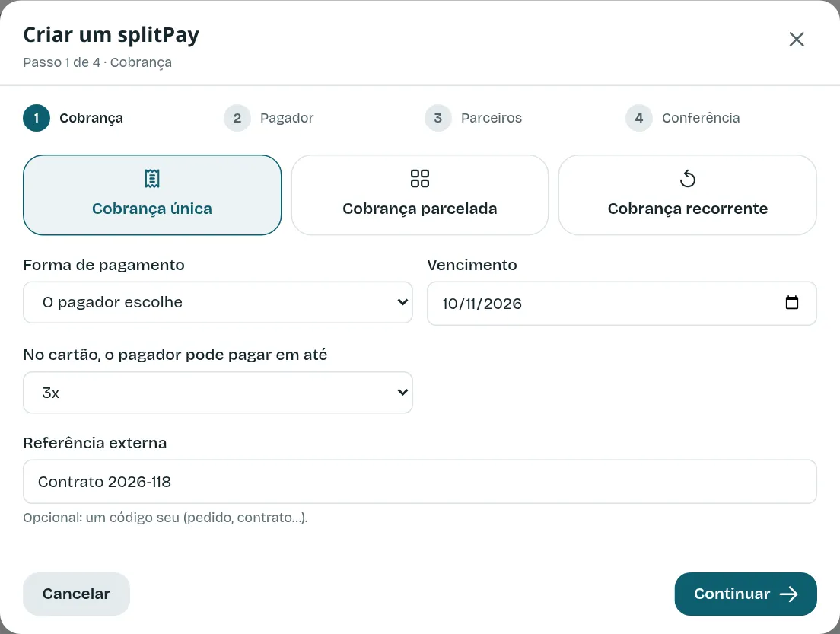Viewport: 840px width, 634px height.
Task: Click the circular arrow recurring icon
Action: pos(687,178)
